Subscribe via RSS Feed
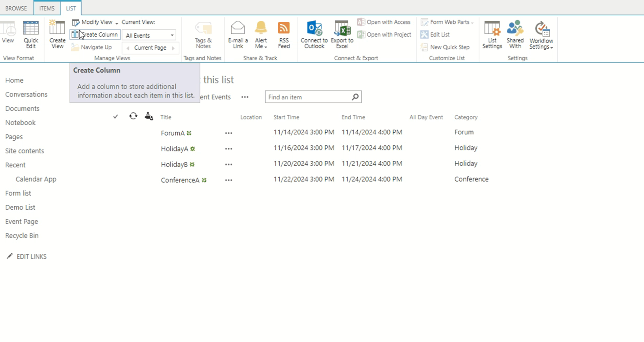644x342 pixels. (283, 35)
